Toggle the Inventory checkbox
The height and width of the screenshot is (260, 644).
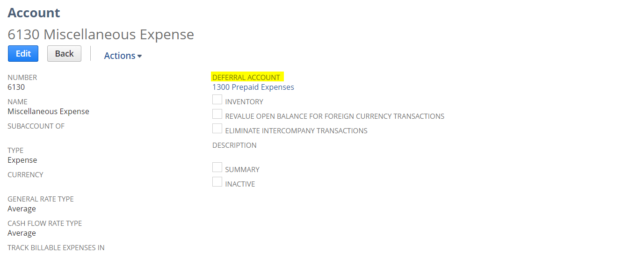[217, 100]
